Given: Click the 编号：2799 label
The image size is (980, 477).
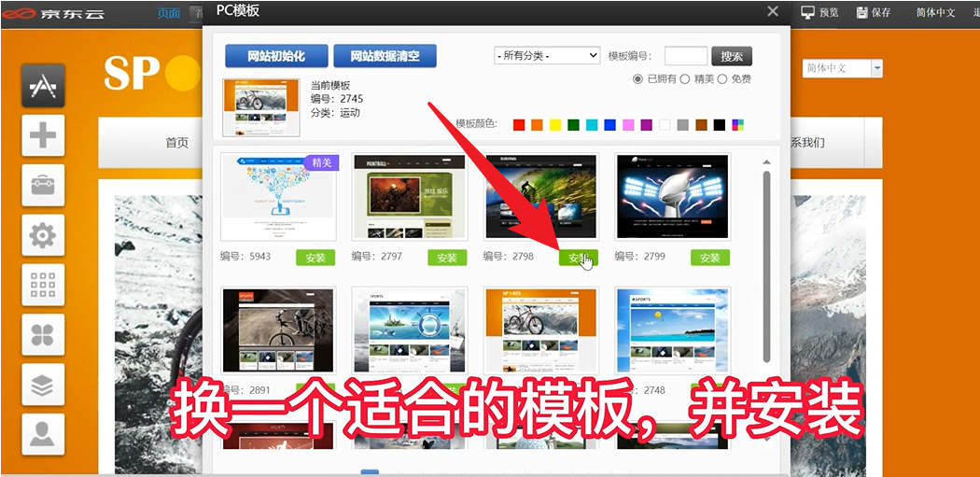Looking at the screenshot, I should coord(640,257).
